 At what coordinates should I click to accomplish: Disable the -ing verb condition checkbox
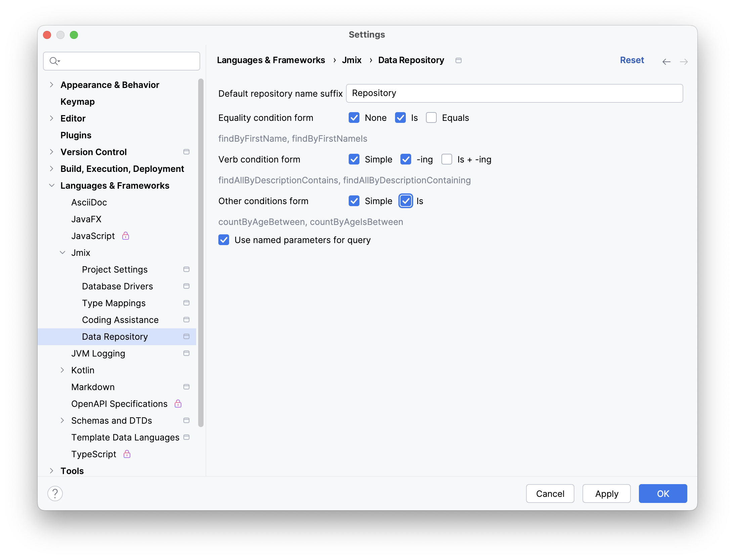(x=405, y=159)
